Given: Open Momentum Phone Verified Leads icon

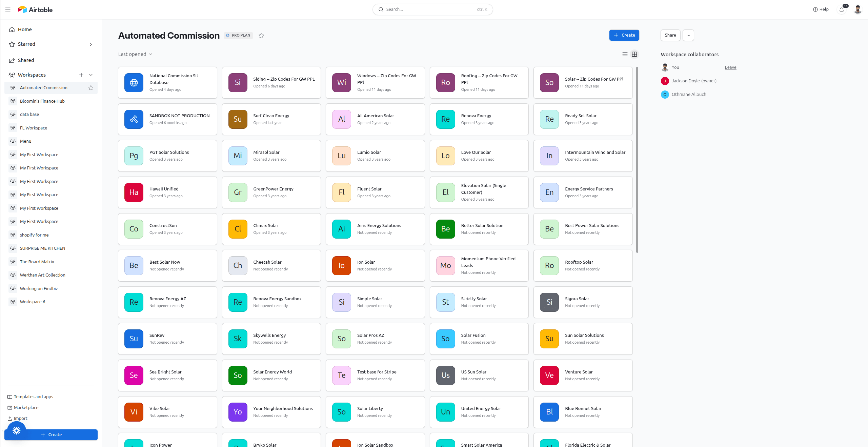Looking at the screenshot, I should 446,266.
